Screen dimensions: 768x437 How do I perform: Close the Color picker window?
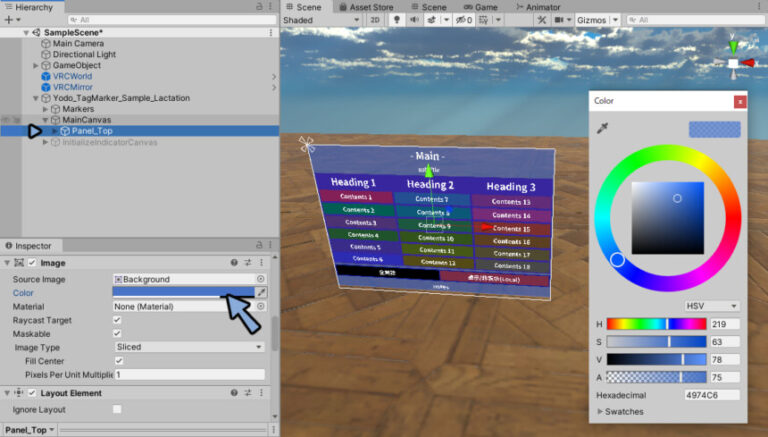tap(740, 101)
